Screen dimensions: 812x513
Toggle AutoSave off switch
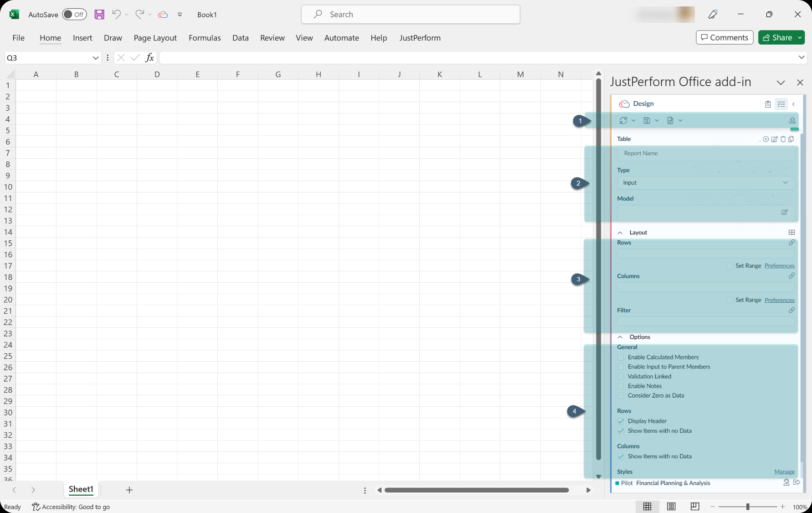point(74,14)
